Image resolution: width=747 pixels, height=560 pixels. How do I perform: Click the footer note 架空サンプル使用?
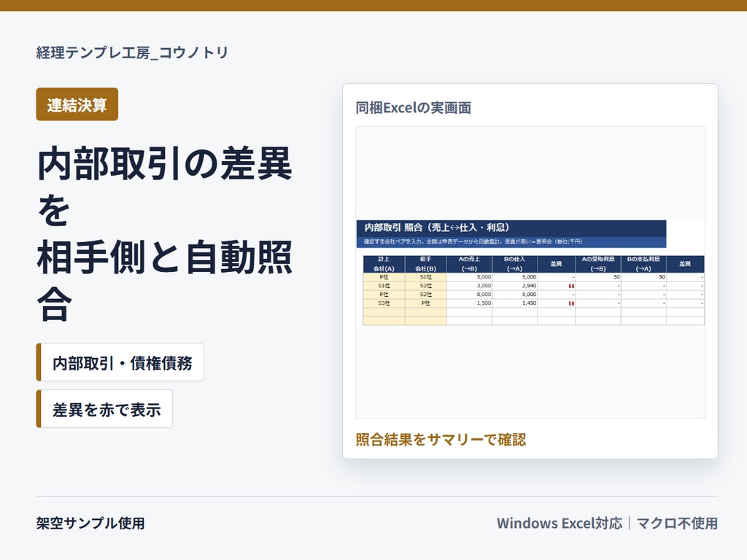pyautogui.click(x=90, y=523)
